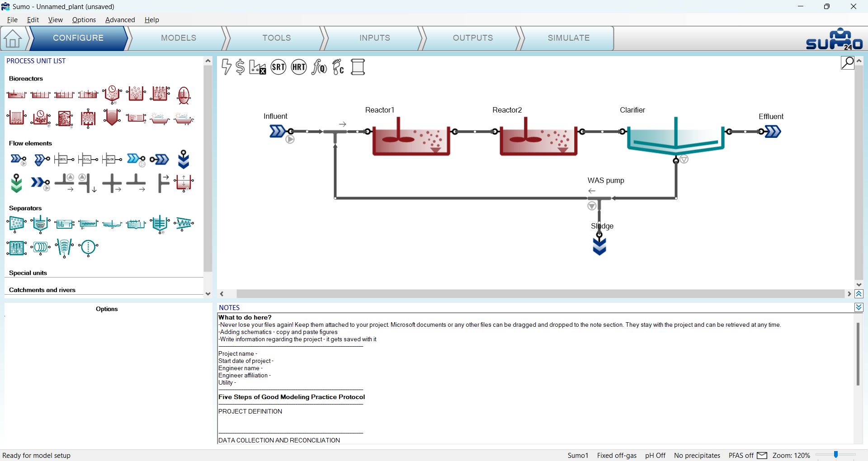Choose the cross-shaped junction flow element

pyautogui.click(x=112, y=183)
